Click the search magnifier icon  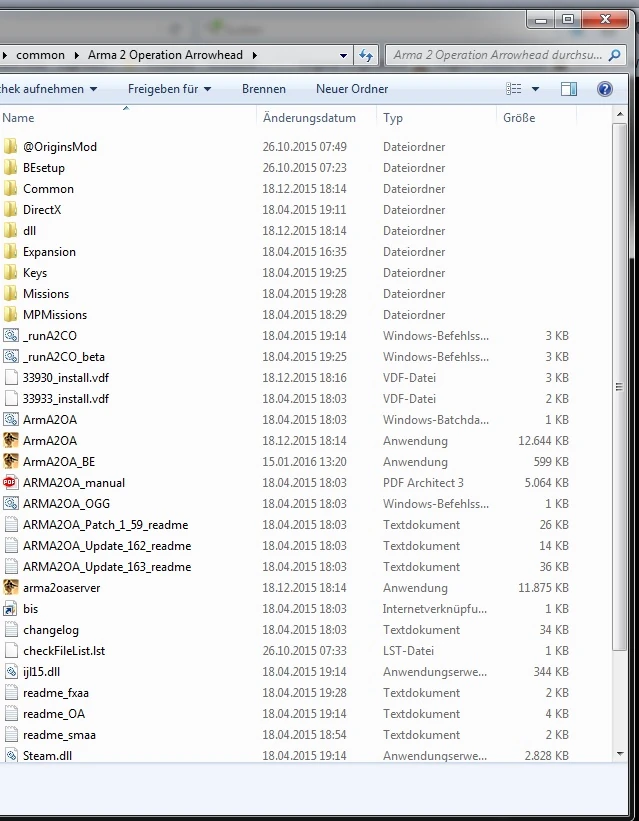[615, 55]
